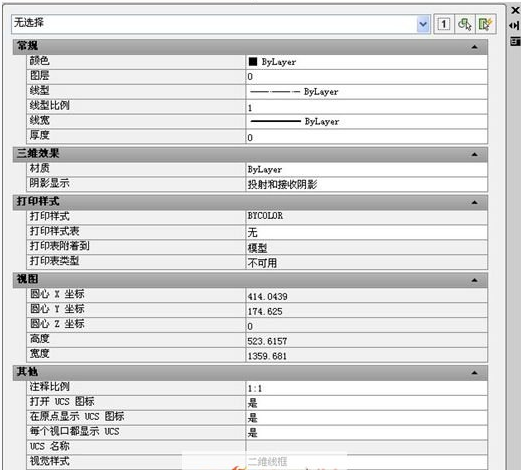Click the 材质 property label
The image size is (521, 470).
[x=40, y=168]
